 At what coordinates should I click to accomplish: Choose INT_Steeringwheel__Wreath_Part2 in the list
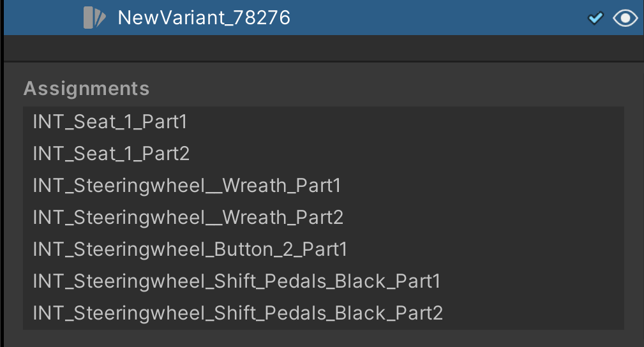(188, 218)
